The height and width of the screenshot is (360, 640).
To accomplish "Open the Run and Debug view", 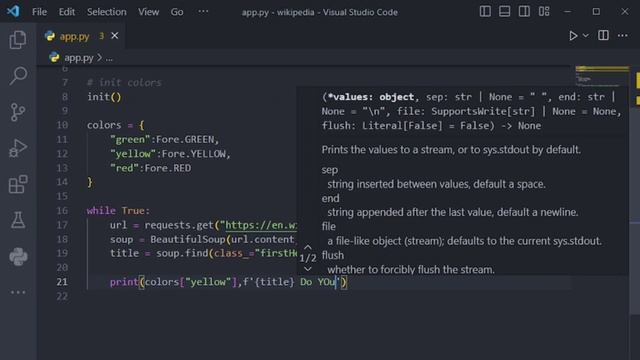I will point(18,148).
